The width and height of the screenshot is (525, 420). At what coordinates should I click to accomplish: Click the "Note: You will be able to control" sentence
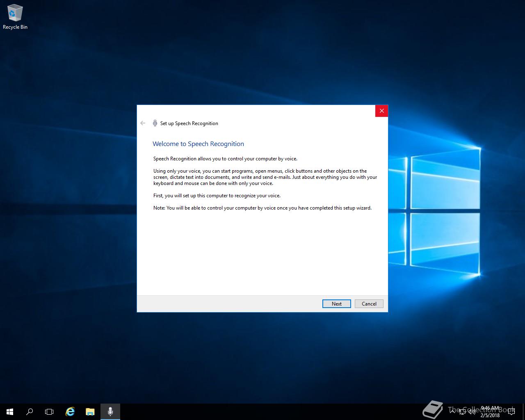pyautogui.click(x=262, y=208)
